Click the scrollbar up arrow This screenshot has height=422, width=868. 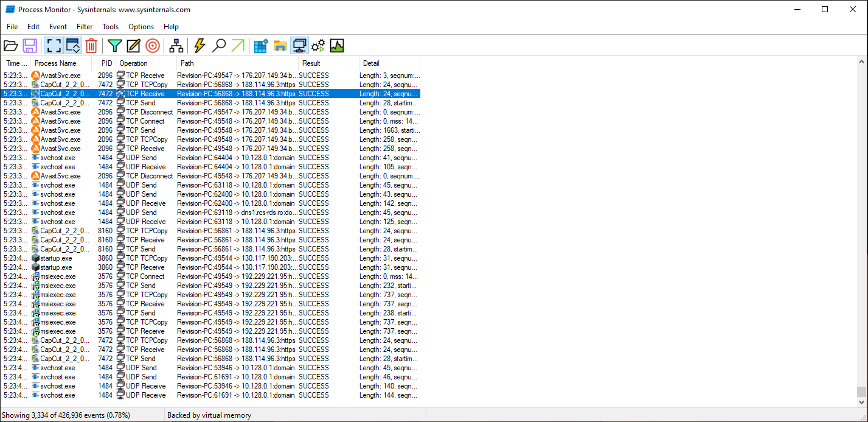[861, 62]
